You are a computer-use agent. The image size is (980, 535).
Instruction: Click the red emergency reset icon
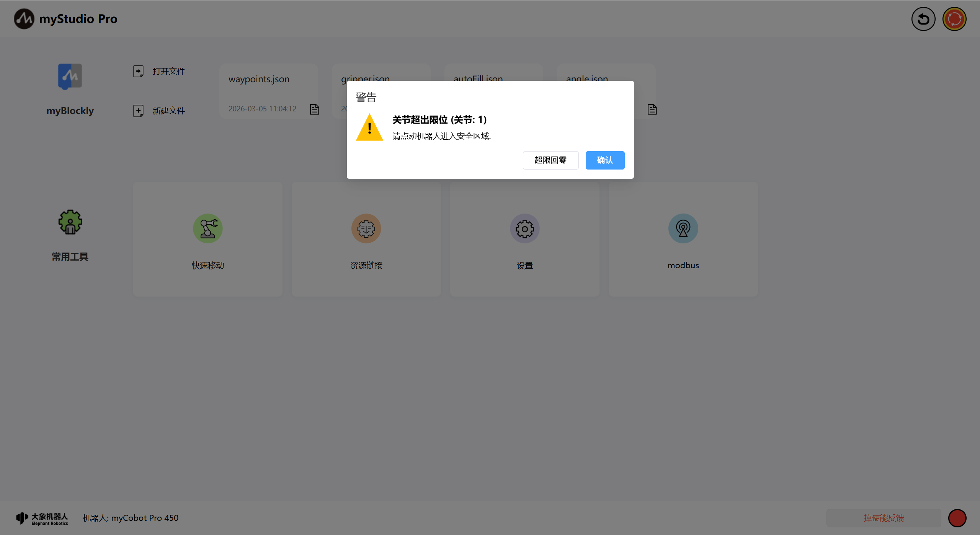(x=954, y=19)
